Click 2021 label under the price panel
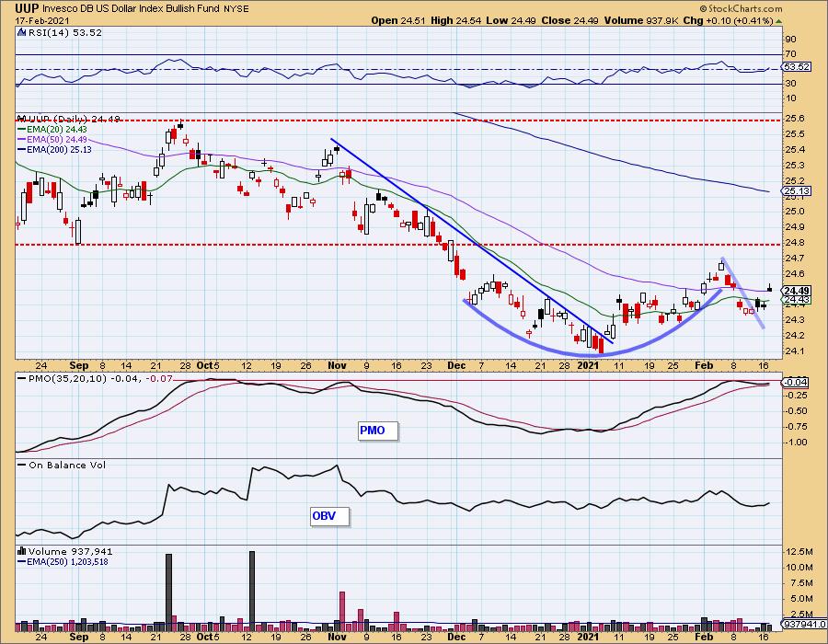Image resolution: width=828 pixels, height=644 pixels. pos(588,365)
